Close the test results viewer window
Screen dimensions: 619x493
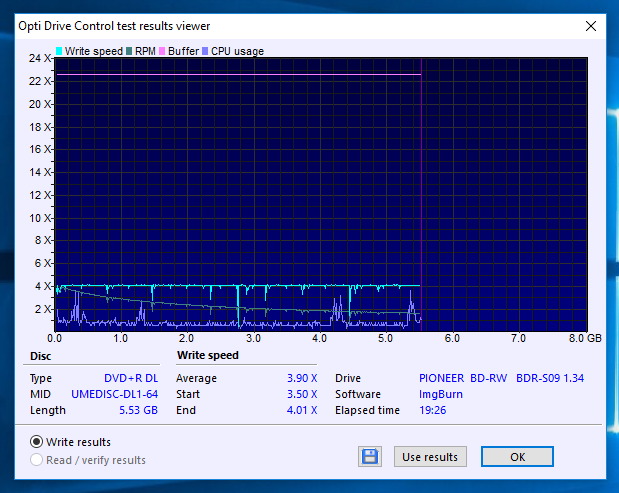[591, 26]
